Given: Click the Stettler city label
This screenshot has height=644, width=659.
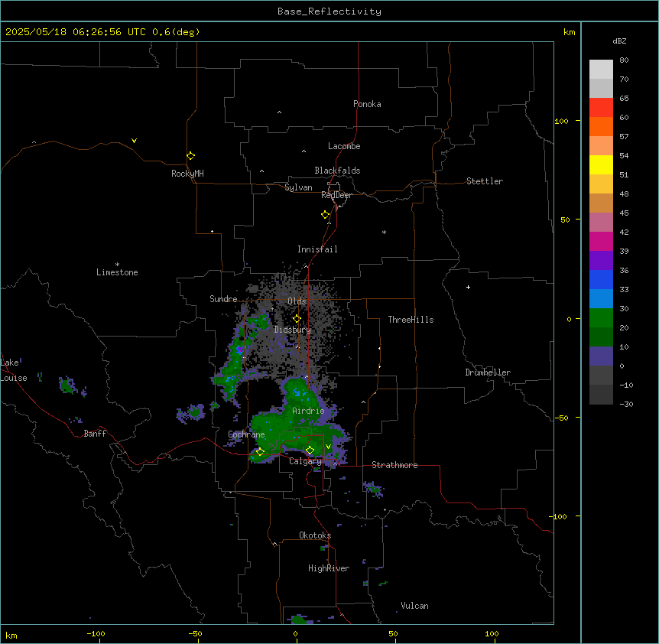Looking at the screenshot, I should [x=485, y=181].
